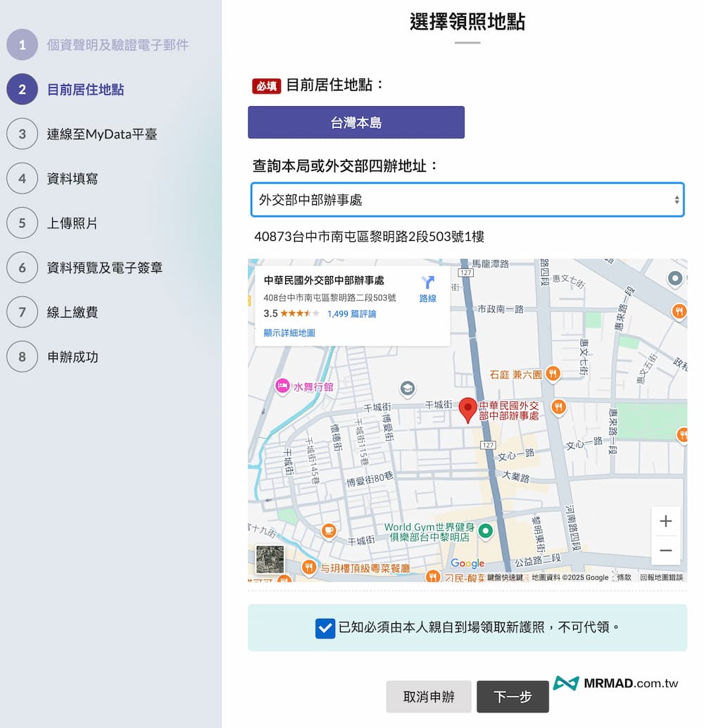This screenshot has height=728, width=704.
Task: Switch map to satellite view thumbnail
Action: coord(270,559)
